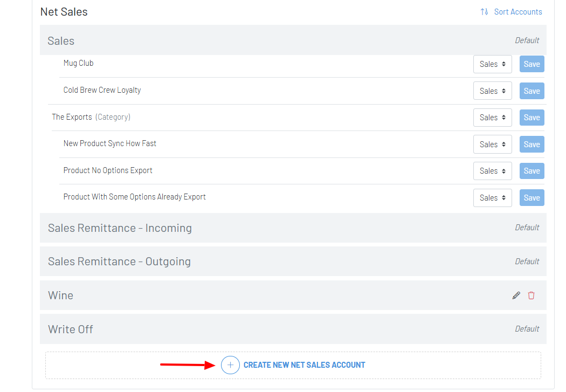Click the pencil edit icon for Wine
The height and width of the screenshot is (392, 566).
[516, 295]
